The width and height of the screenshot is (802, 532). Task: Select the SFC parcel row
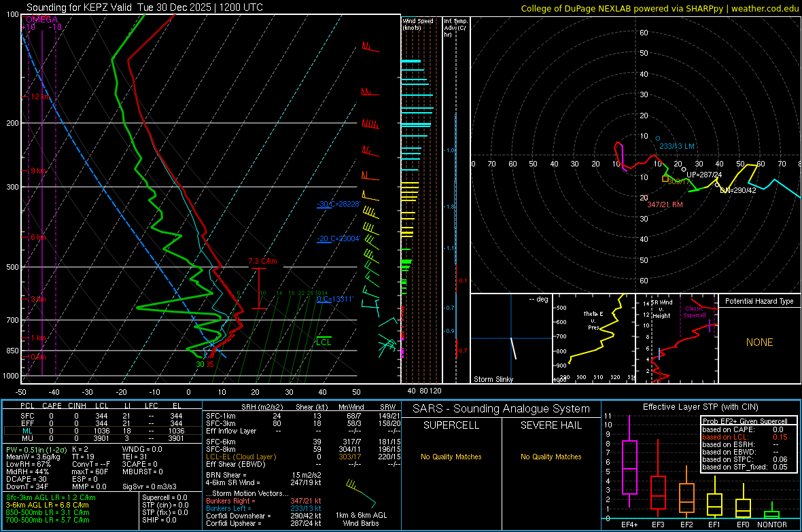tap(103, 416)
